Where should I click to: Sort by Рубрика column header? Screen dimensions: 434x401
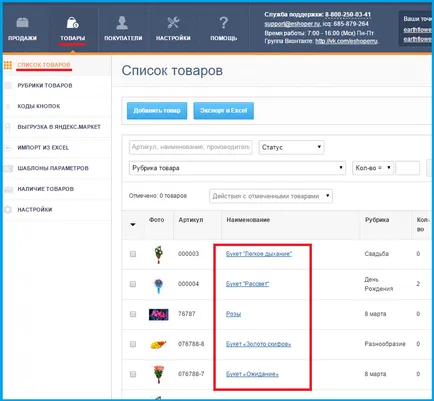point(377,220)
